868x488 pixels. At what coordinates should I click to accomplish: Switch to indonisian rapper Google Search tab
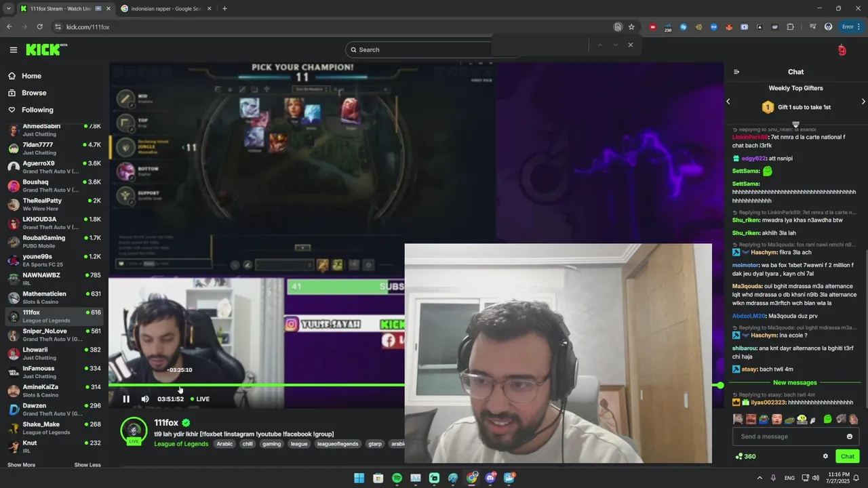(166, 9)
